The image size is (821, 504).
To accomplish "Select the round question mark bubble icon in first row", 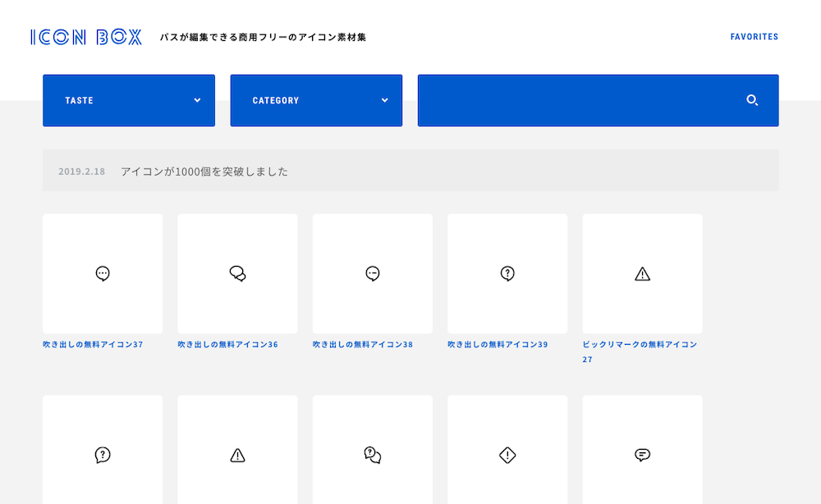I will [507, 274].
